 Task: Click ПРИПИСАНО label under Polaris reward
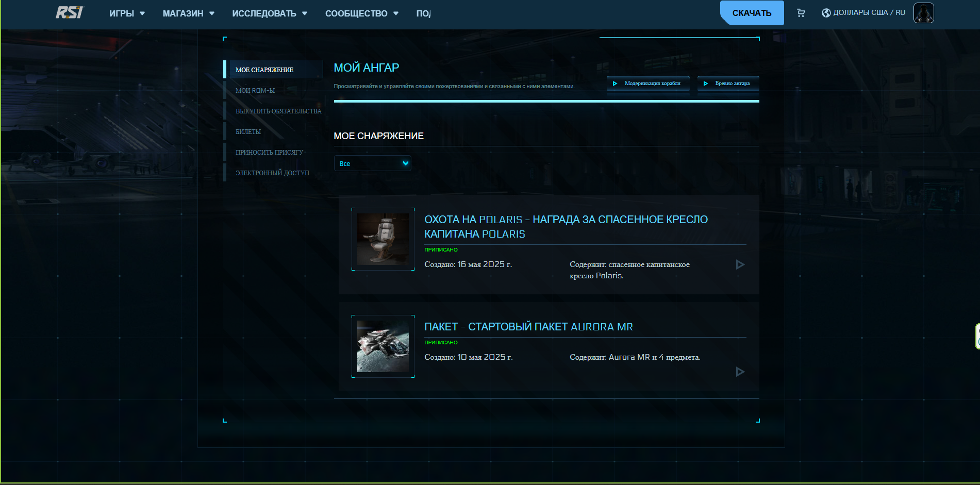(441, 249)
